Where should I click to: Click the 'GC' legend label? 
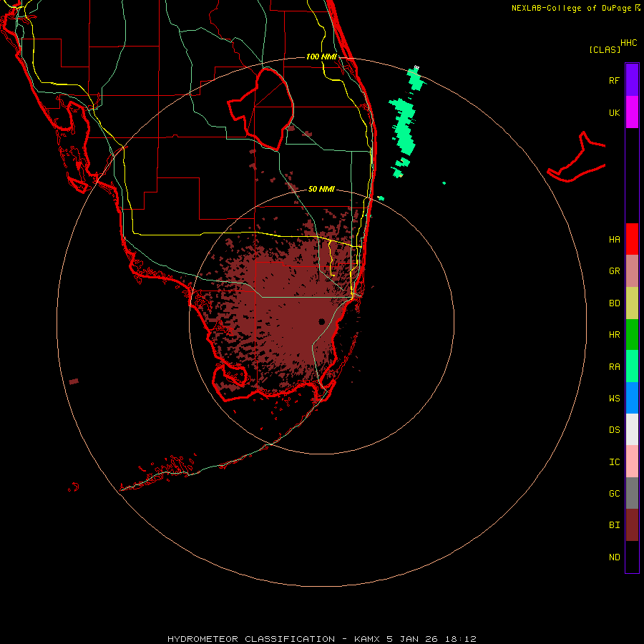point(614,494)
